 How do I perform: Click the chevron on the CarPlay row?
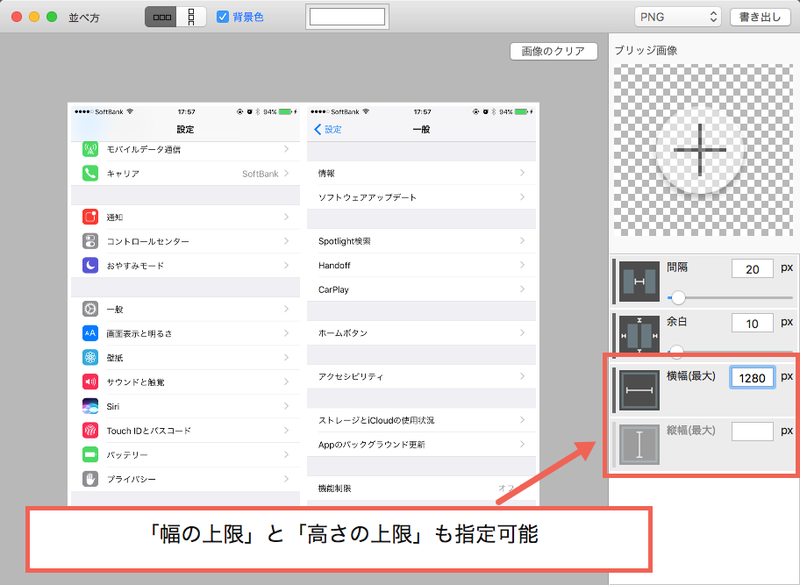point(522,289)
